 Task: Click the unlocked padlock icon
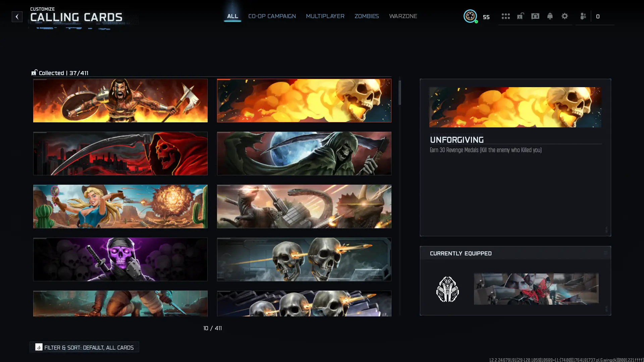pos(520,16)
